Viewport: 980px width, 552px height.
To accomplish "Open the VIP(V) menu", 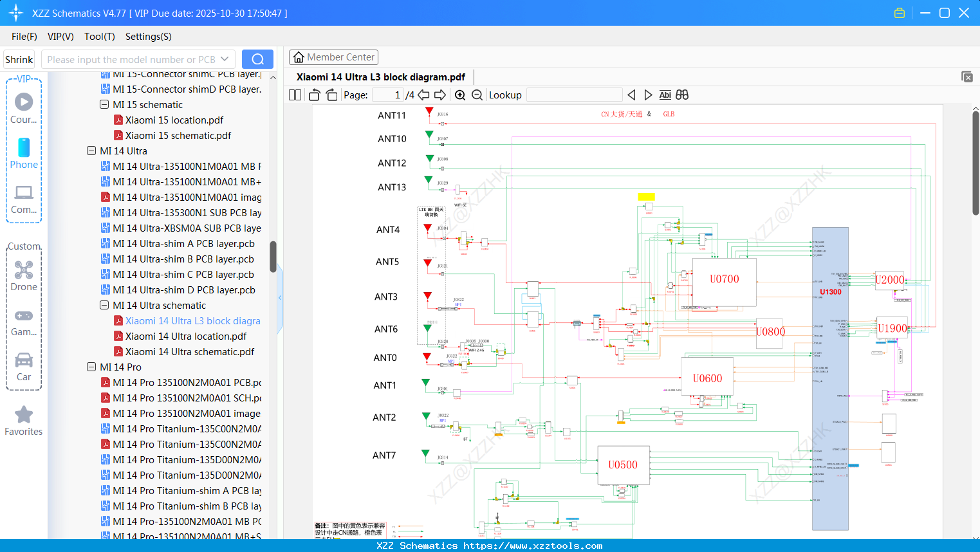I will click(x=60, y=37).
